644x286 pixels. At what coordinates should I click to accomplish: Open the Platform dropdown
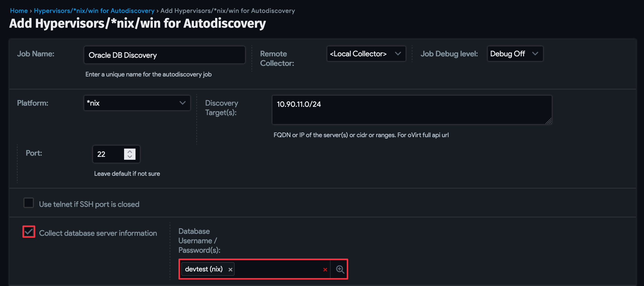137,103
